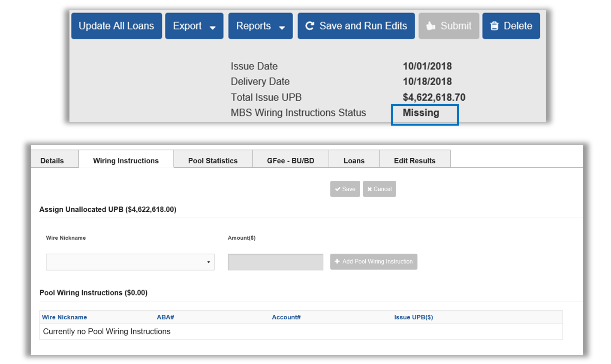Sort by Issue UPB($) column header
611x364 pixels.
pyautogui.click(x=414, y=317)
